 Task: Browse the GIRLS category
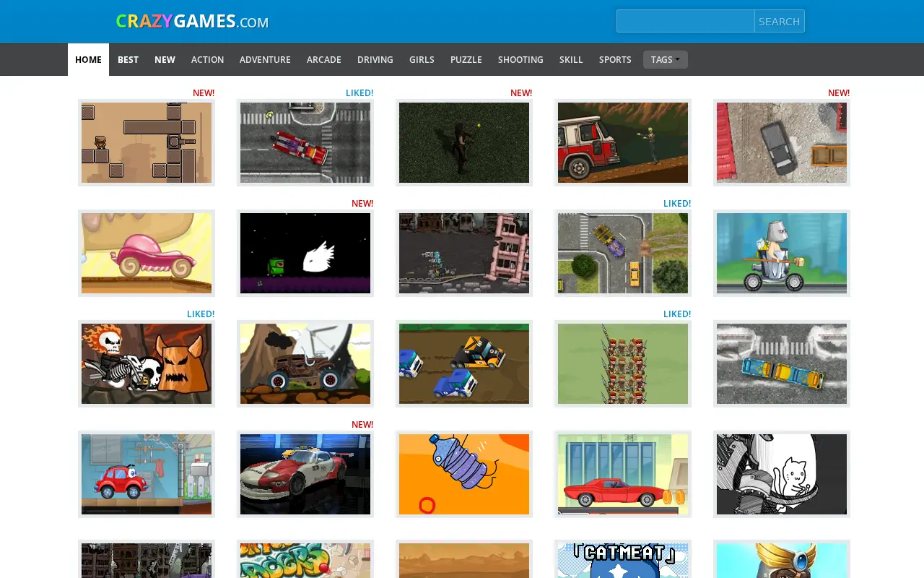pyautogui.click(x=422, y=59)
